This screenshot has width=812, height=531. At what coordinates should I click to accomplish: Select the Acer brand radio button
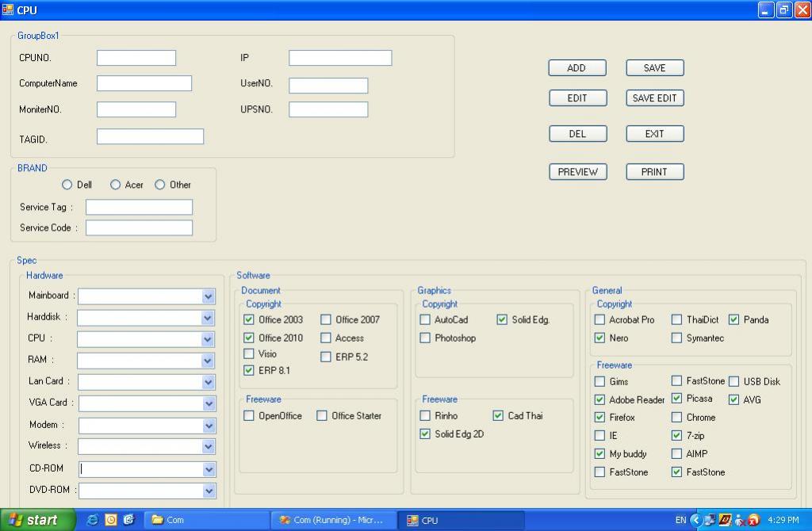(116, 185)
